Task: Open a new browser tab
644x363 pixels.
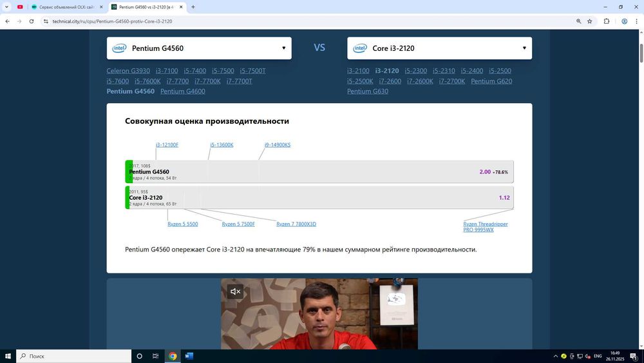Action: (x=193, y=7)
